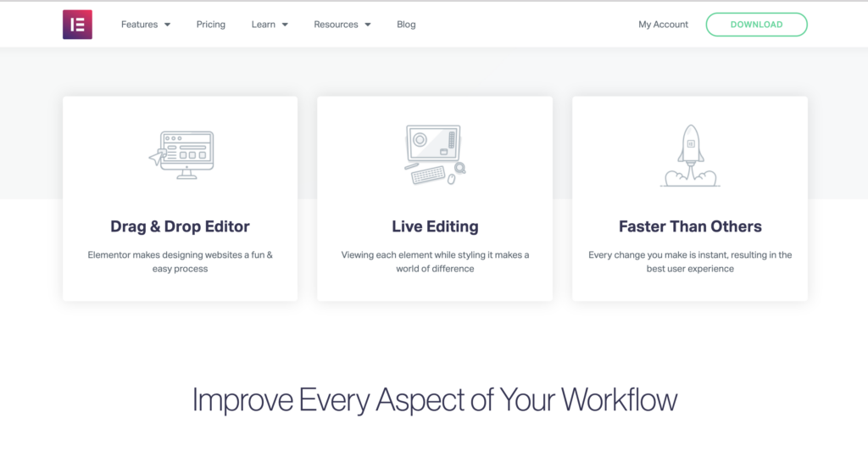Expand the Features dropdown arrow
This screenshot has width=868, height=463.
(x=167, y=25)
